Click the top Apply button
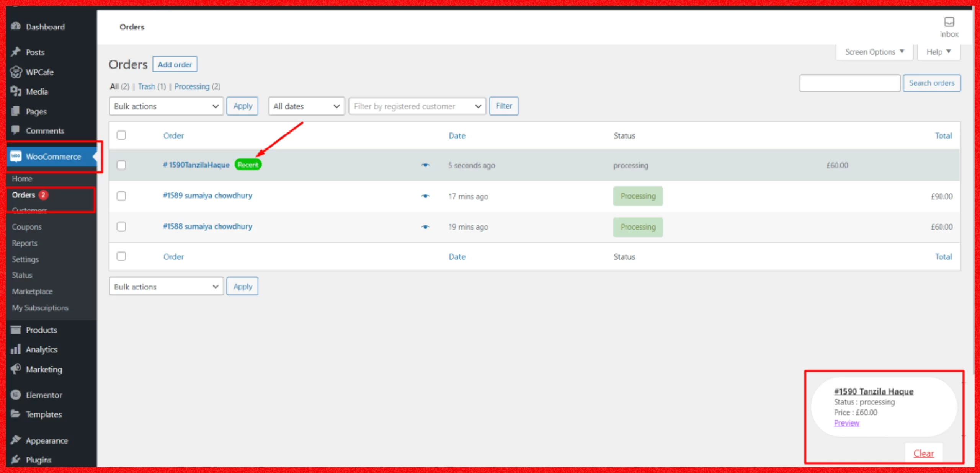 point(242,106)
